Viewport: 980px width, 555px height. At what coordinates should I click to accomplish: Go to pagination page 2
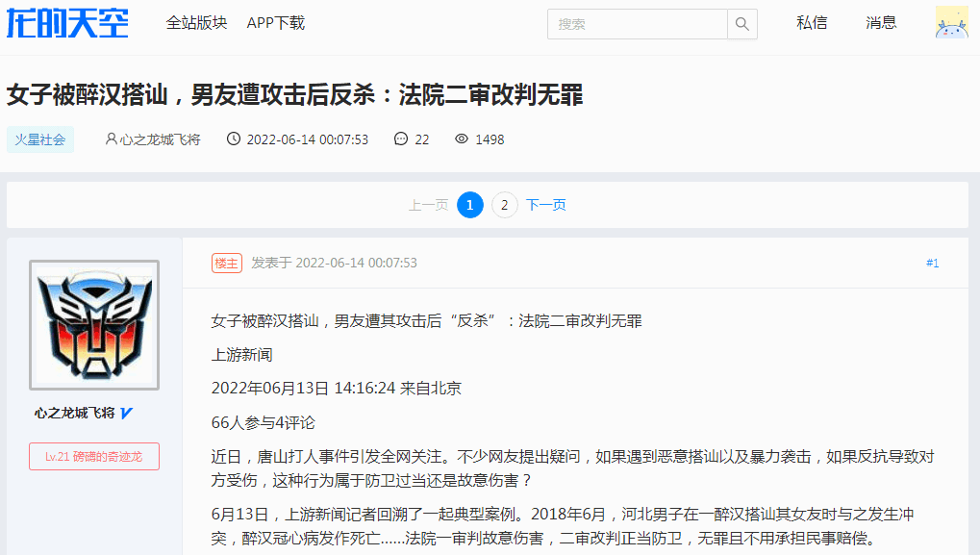pos(504,205)
